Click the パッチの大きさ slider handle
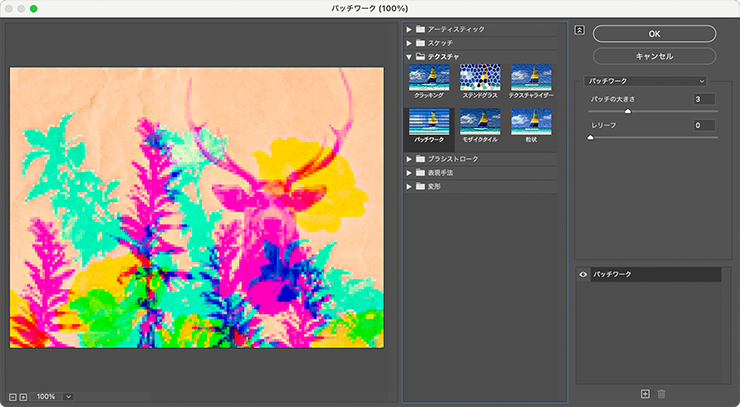Screen dimensions: 740x407 point(628,112)
